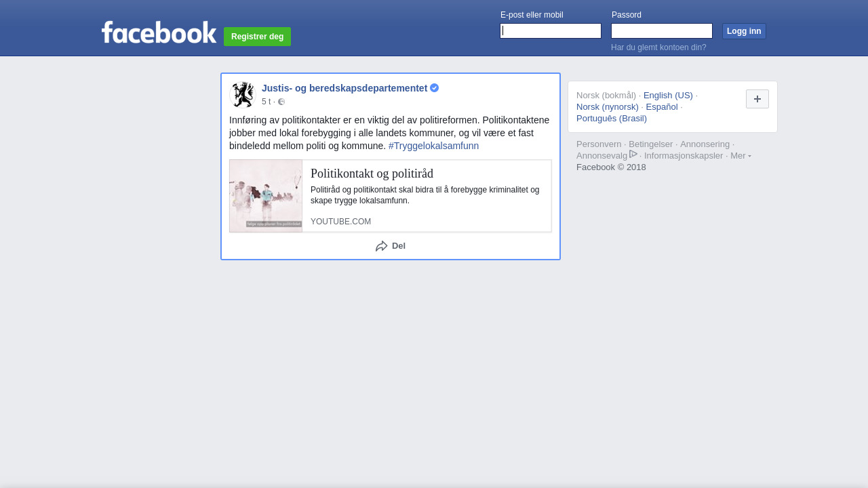The height and width of the screenshot is (488, 868).
Task: Open the Betingelser footer link
Action: click(x=651, y=144)
